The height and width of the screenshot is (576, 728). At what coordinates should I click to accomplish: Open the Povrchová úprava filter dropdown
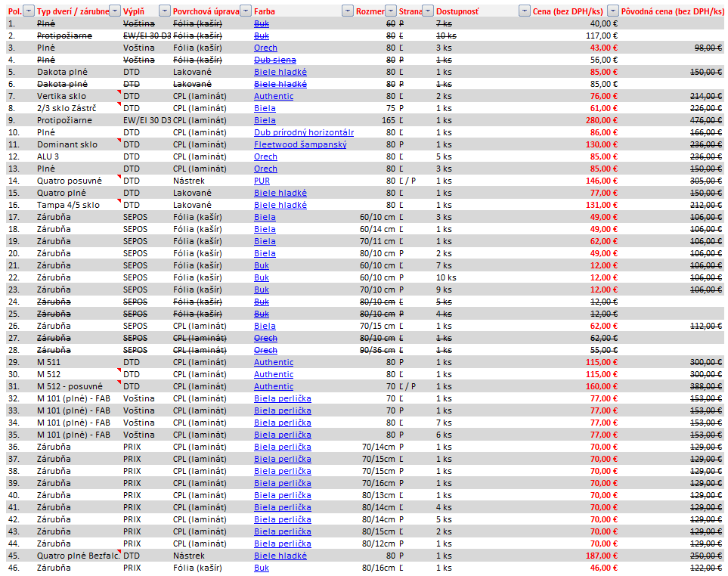[x=246, y=11]
